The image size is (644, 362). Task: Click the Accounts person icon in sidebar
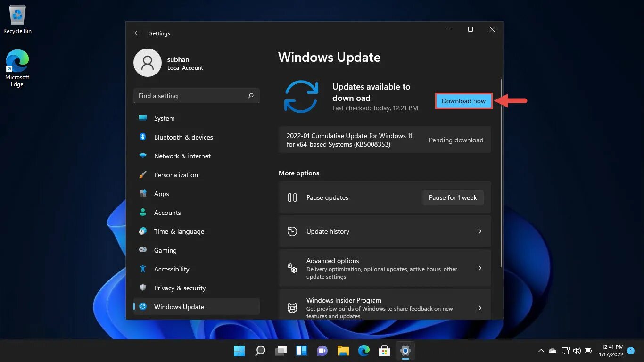point(142,212)
